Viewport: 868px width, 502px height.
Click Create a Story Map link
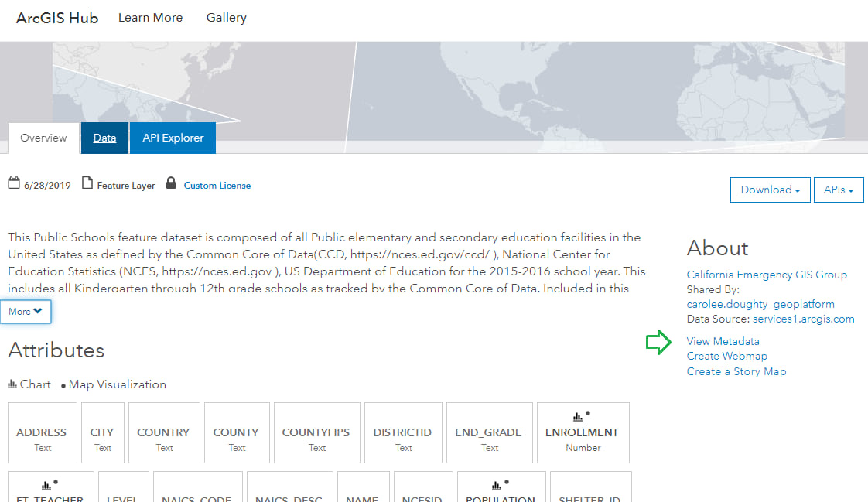point(736,371)
